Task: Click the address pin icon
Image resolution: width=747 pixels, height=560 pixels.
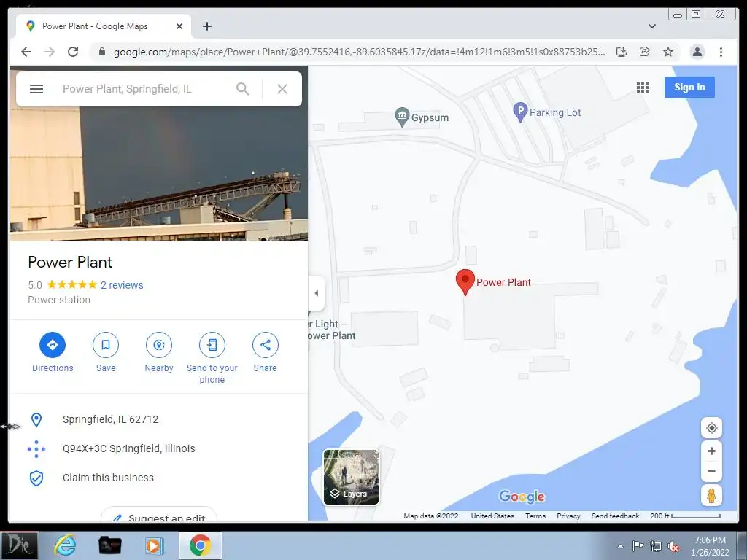Action: click(x=36, y=419)
